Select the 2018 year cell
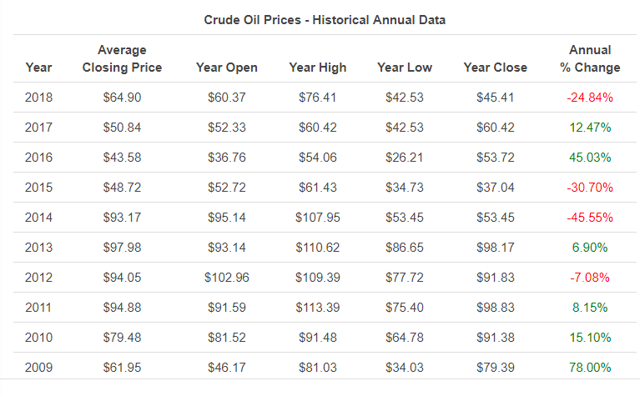This screenshot has height=396, width=640. [39, 98]
